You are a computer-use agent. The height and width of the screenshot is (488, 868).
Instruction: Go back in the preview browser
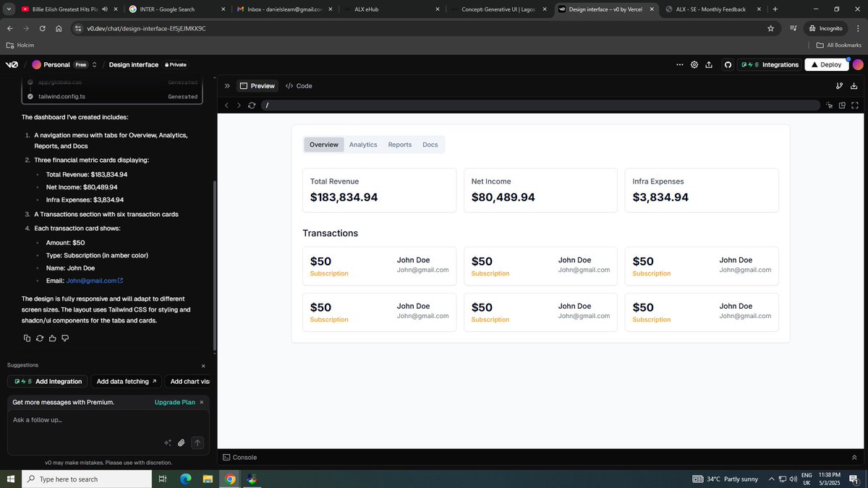coord(226,105)
